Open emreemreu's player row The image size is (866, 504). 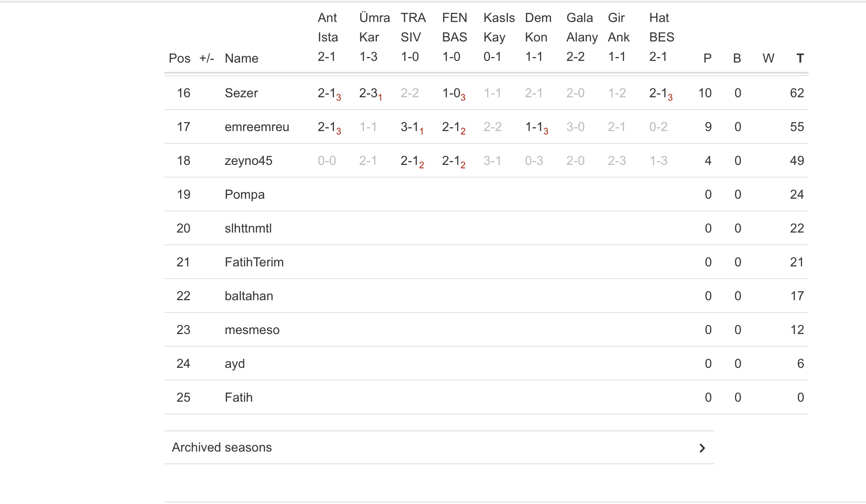(x=257, y=127)
